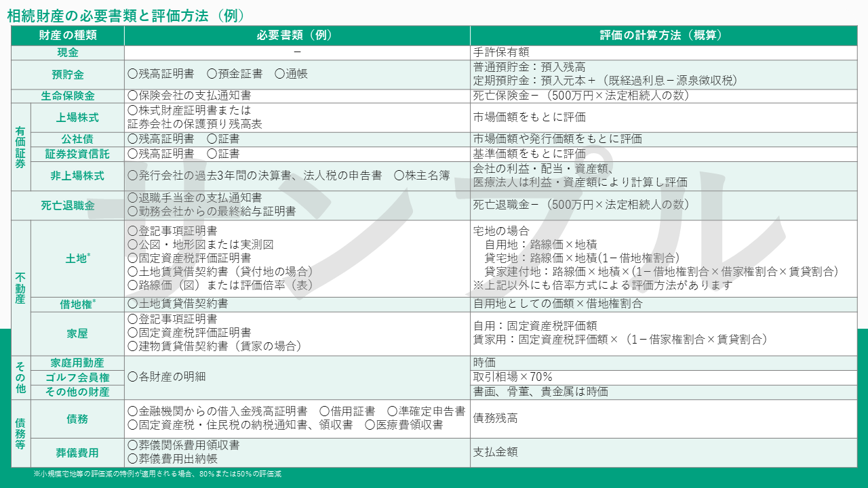This screenshot has width=868, height=488.
Task: Click the 土地 row label
Action: coord(77,258)
